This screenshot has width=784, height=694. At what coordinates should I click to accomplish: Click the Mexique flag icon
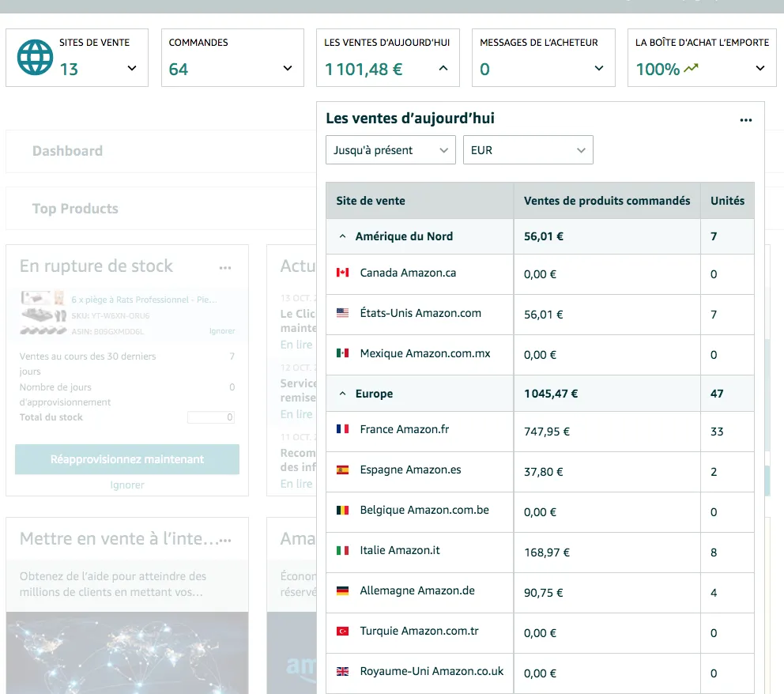(x=342, y=353)
